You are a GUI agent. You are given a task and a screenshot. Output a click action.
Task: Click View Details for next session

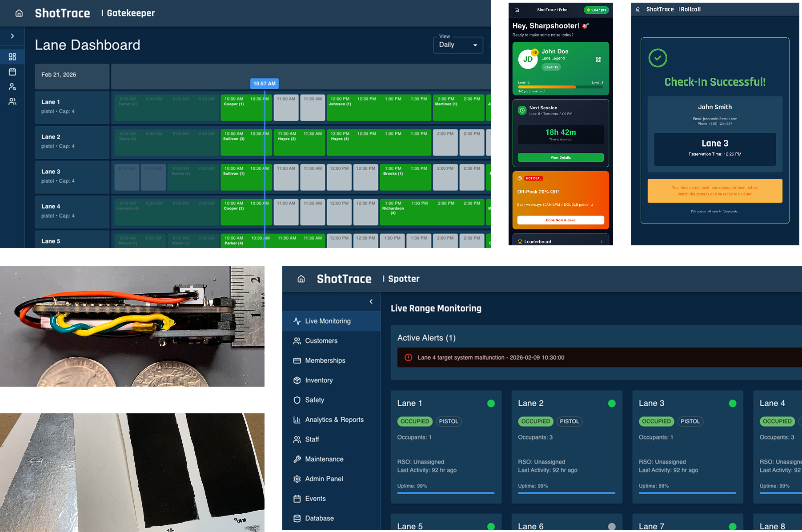coord(561,157)
